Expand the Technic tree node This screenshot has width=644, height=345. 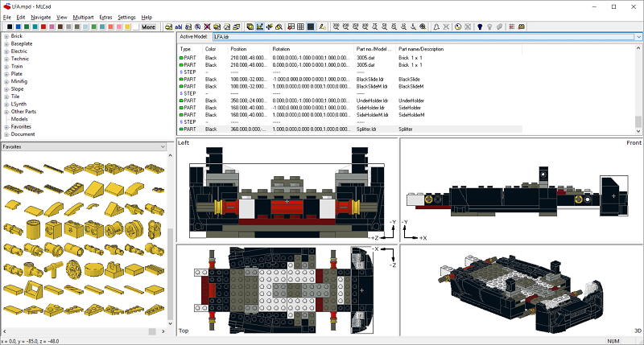click(6, 59)
